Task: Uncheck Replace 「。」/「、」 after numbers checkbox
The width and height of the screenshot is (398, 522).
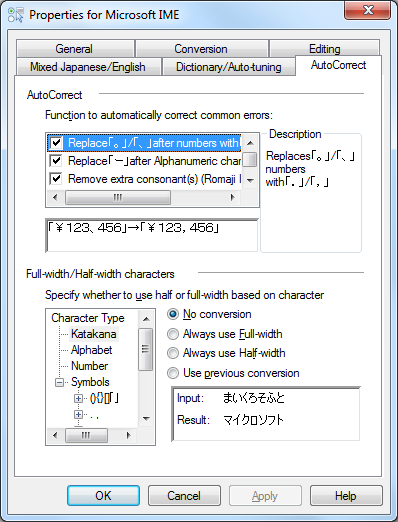Action: pyautogui.click(x=56, y=143)
